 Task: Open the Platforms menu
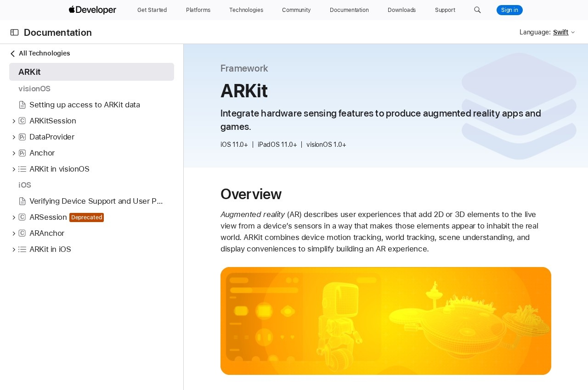pos(198,10)
